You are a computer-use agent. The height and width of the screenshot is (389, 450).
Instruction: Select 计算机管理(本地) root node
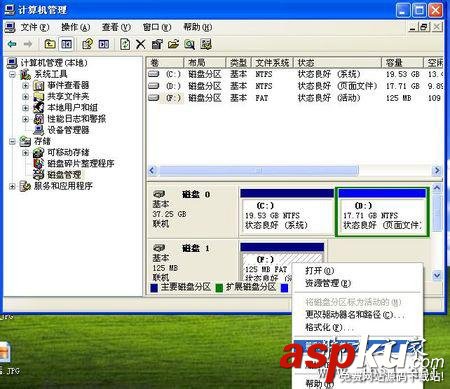click(54, 63)
